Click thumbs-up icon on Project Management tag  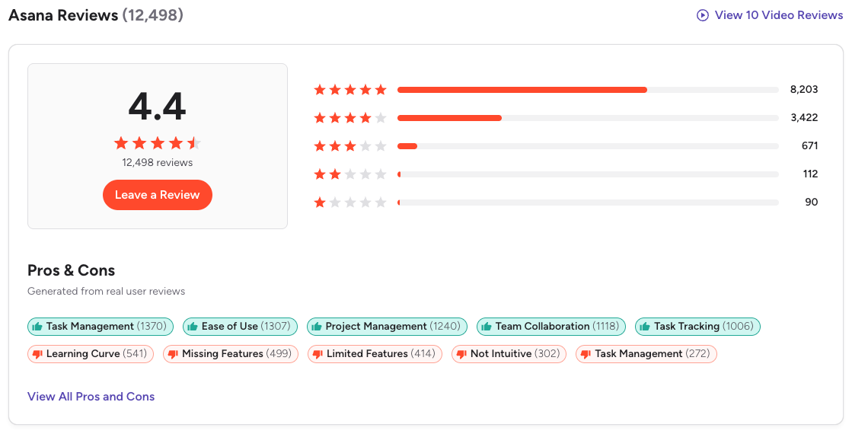pos(317,327)
